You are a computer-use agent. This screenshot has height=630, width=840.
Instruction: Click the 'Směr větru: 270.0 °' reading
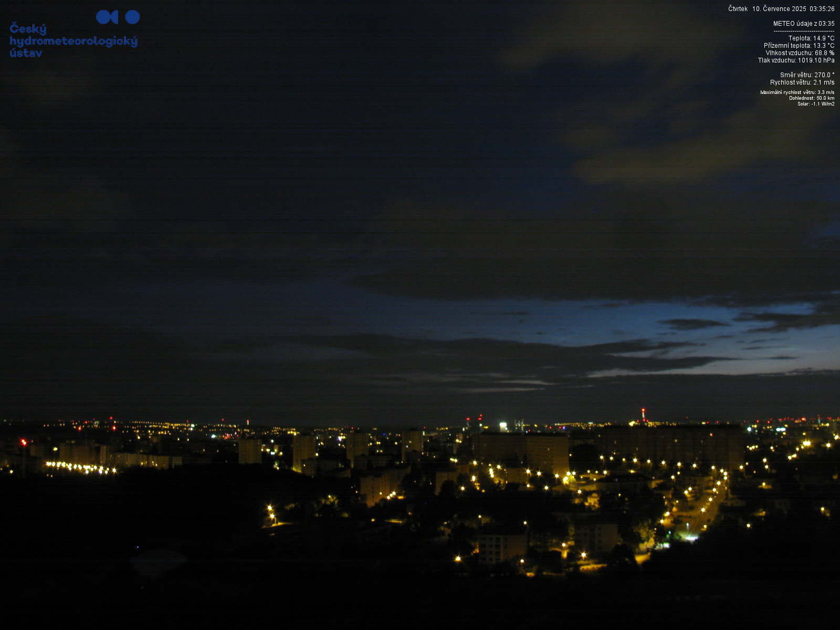pyautogui.click(x=807, y=75)
